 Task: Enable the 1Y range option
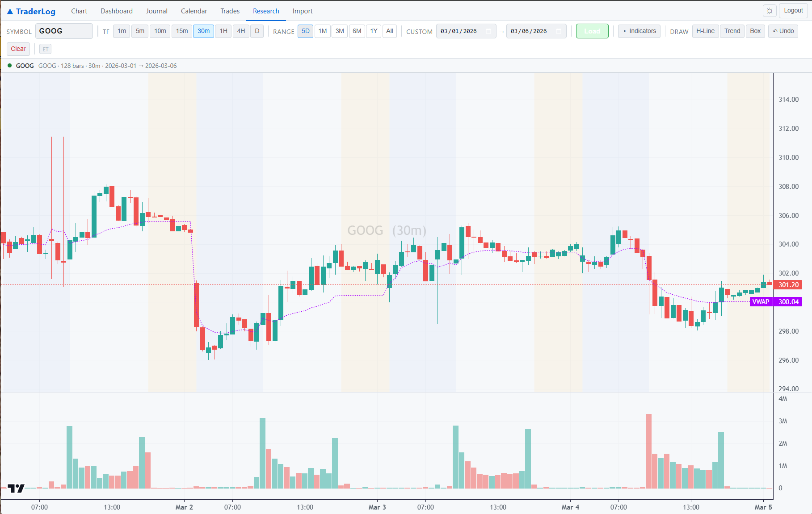point(374,31)
